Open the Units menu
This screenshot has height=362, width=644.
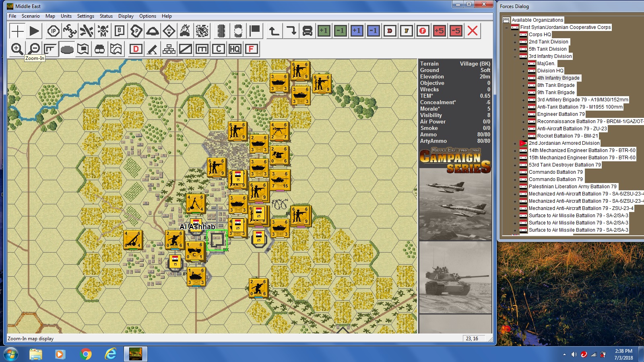click(x=66, y=16)
